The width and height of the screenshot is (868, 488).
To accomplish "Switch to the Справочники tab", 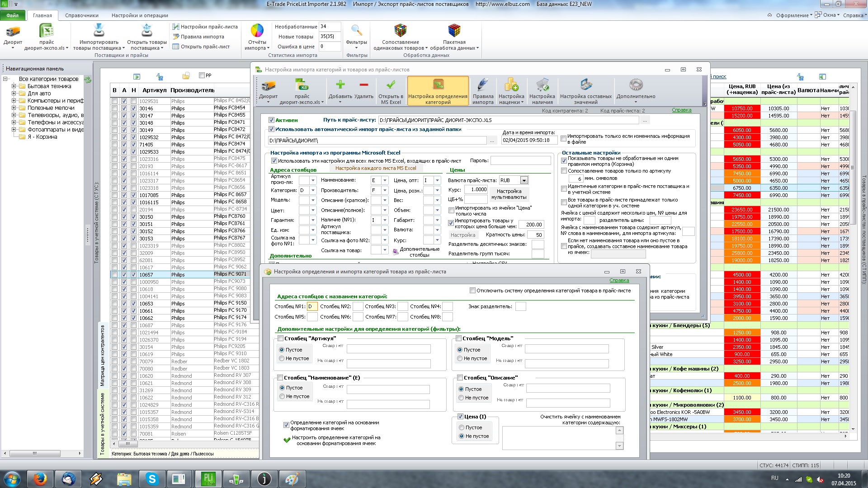I will click(x=82, y=15).
